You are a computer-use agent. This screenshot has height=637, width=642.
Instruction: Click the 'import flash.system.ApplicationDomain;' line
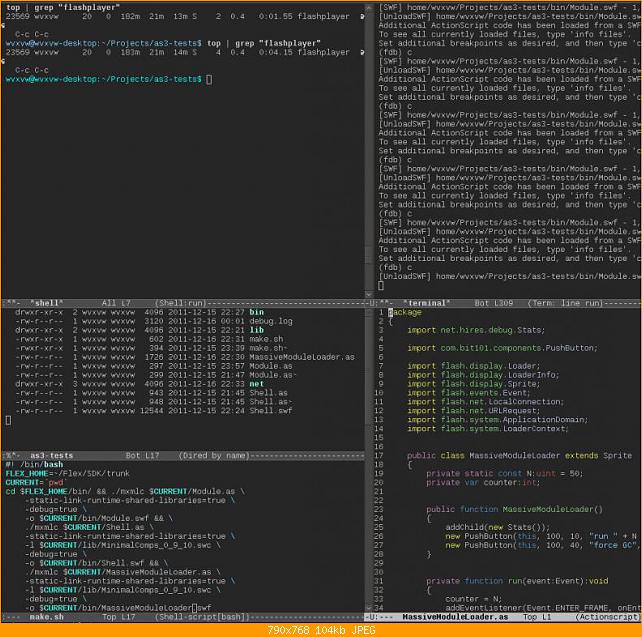(497, 420)
